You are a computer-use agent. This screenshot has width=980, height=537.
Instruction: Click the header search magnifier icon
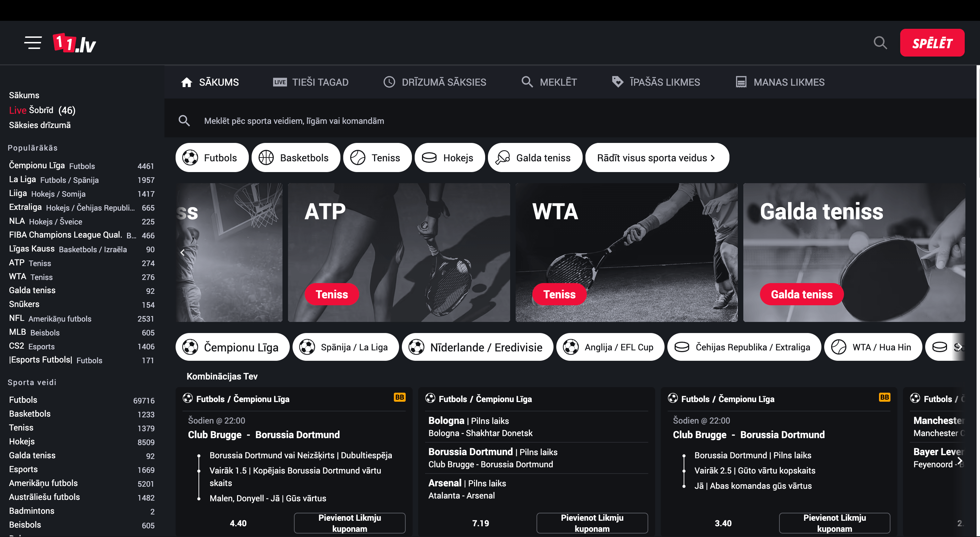(x=880, y=43)
